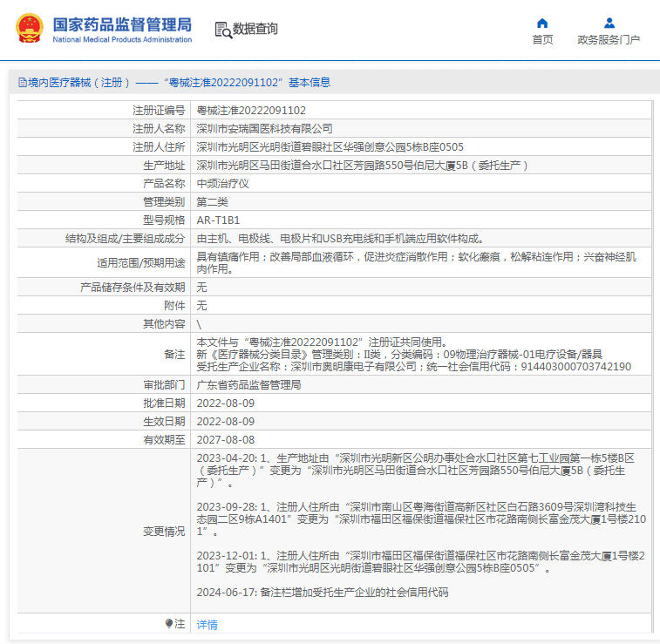
Task: Open 政务服务门户 link
Action: (609, 39)
